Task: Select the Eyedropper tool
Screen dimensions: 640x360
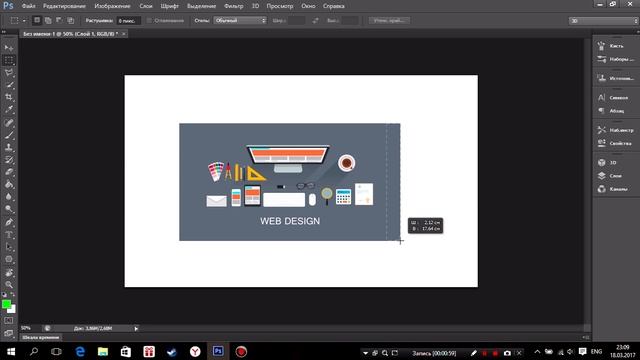Action: coord(9,109)
